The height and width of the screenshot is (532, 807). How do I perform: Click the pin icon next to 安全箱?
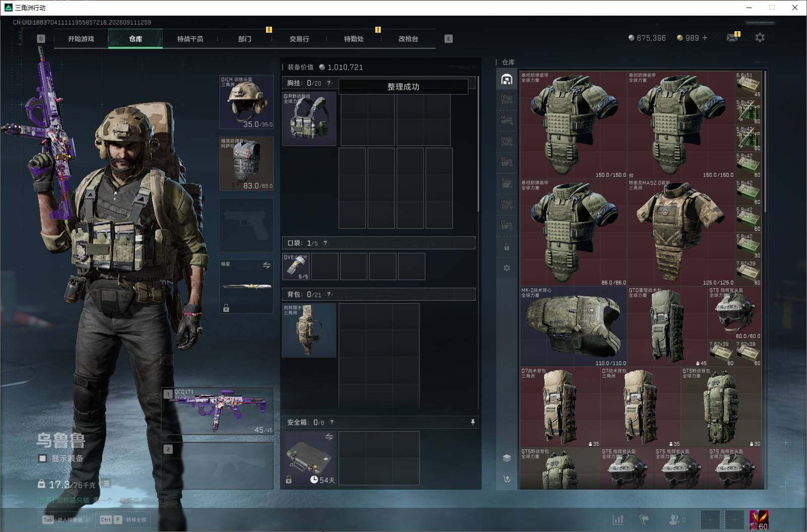click(x=473, y=422)
